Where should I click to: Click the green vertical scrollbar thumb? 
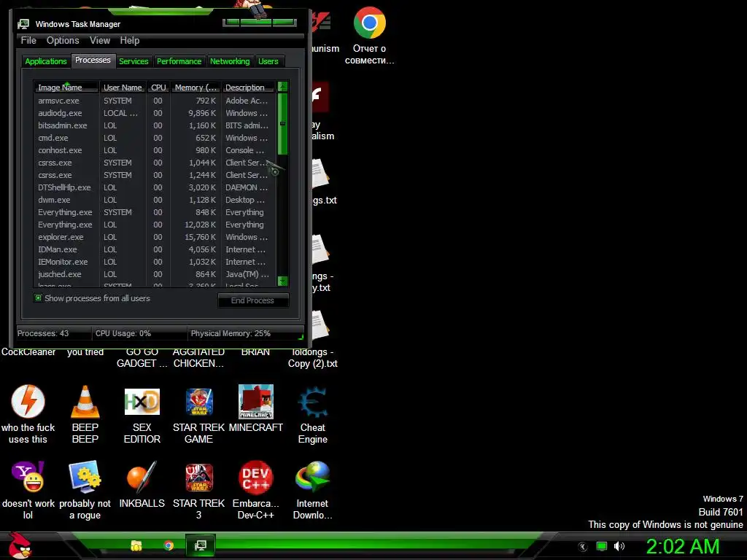pos(282,124)
